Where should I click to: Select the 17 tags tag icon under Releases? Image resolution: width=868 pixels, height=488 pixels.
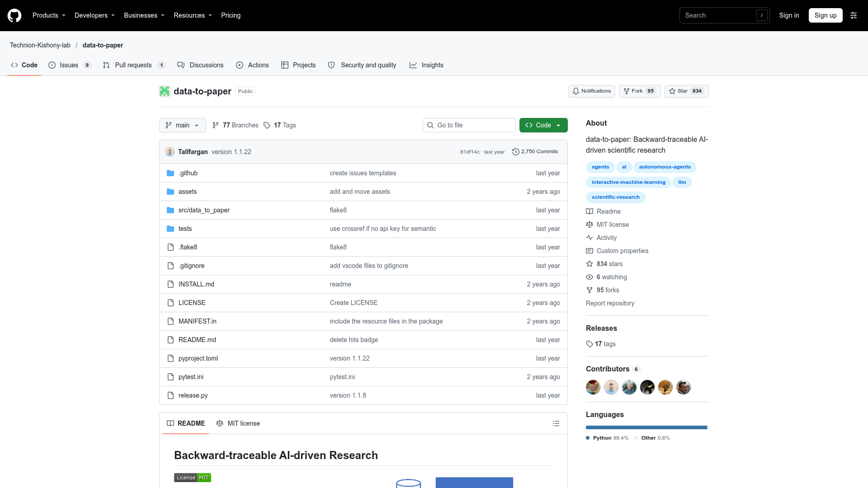point(590,344)
